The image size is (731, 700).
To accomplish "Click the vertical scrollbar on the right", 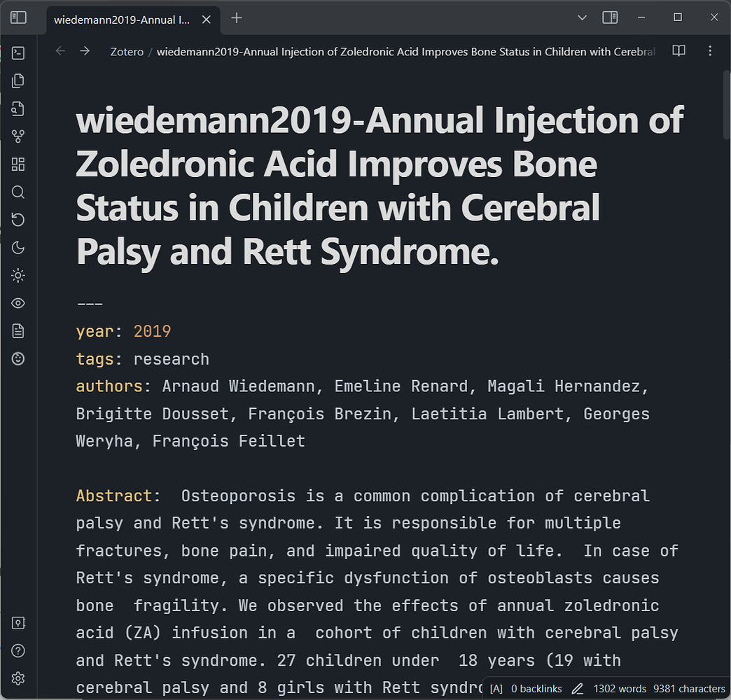I will pos(725,105).
